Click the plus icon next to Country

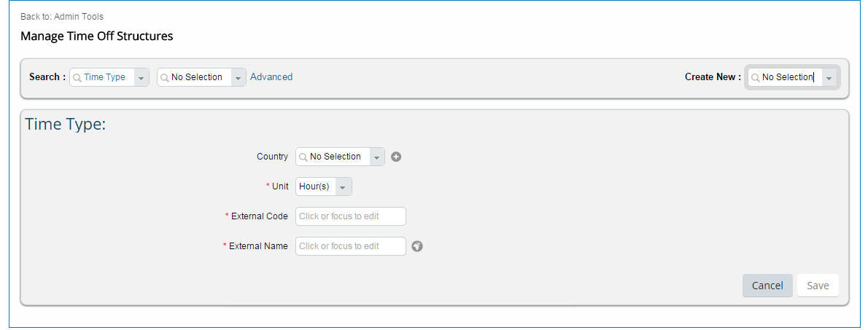pos(396,157)
